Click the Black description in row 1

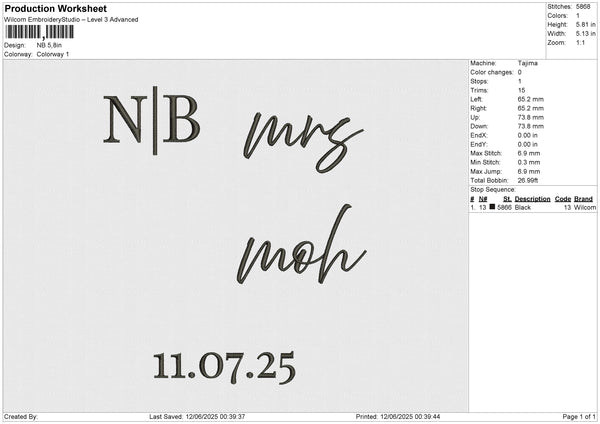523,207
